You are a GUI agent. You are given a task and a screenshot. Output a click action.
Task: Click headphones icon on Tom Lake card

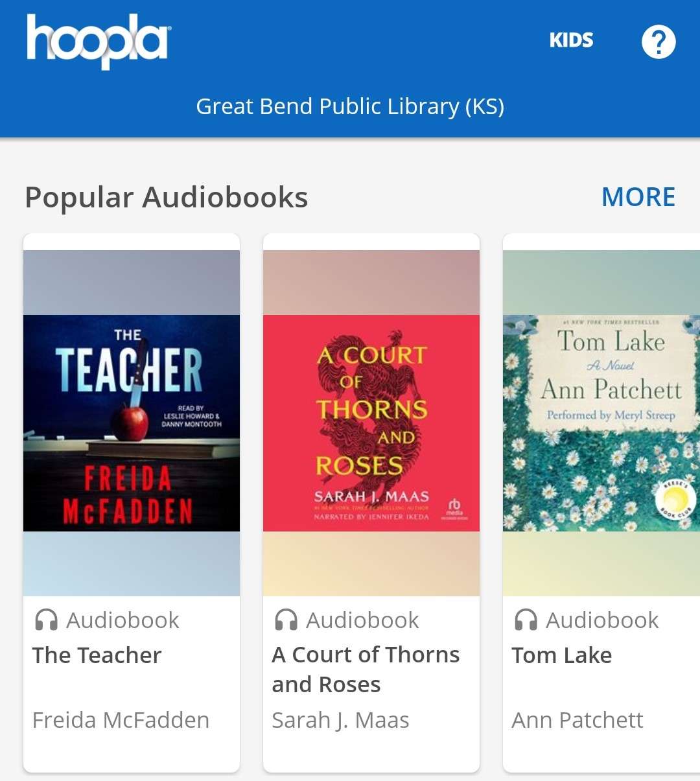526,620
